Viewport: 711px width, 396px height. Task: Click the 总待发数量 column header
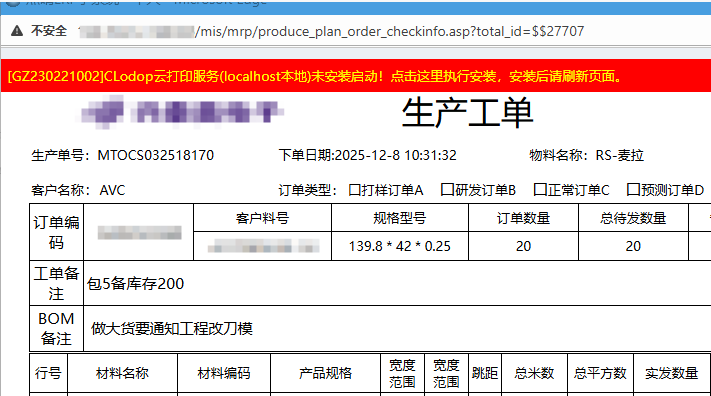pyautogui.click(x=633, y=218)
